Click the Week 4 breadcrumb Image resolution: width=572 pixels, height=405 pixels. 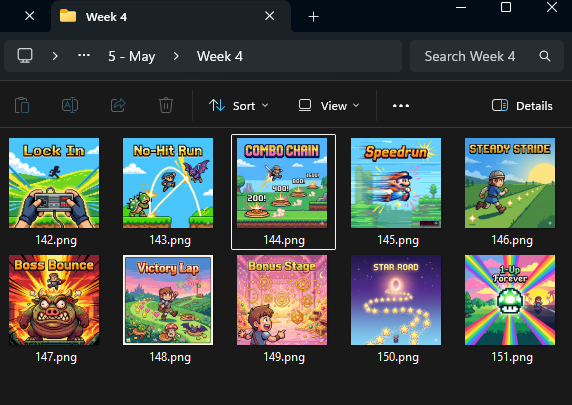click(220, 56)
